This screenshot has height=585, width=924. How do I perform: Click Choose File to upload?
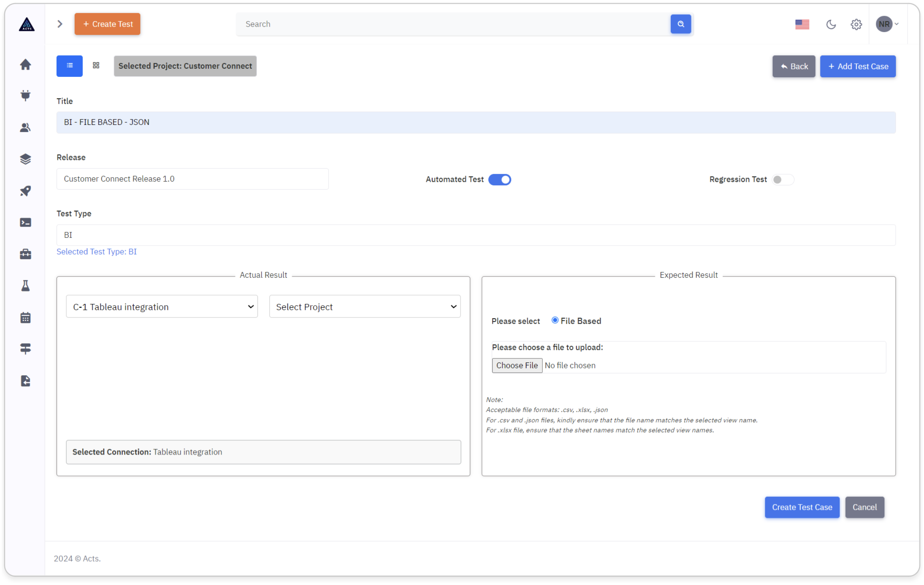coord(517,366)
